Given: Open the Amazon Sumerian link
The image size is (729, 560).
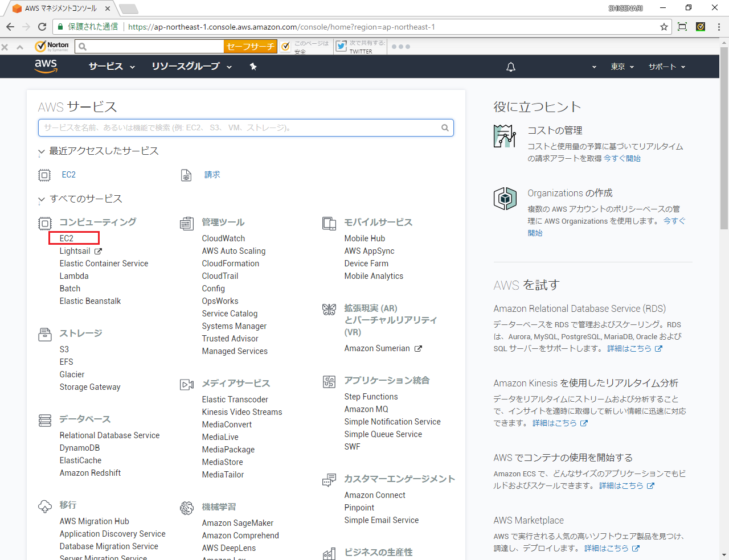Looking at the screenshot, I should [x=377, y=348].
